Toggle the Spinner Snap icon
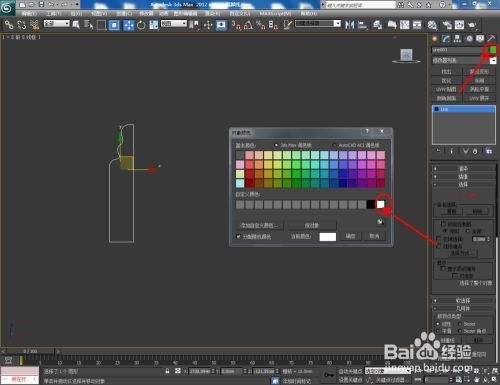This screenshot has width=500, height=385. 273,25
